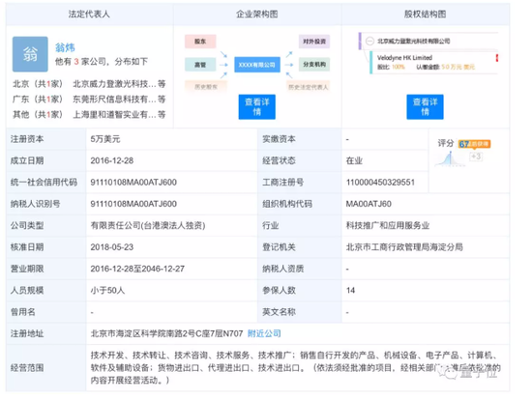Screen dimensions: 532x400
Task: Click approval date 2018-05-23
Action: (111, 247)
